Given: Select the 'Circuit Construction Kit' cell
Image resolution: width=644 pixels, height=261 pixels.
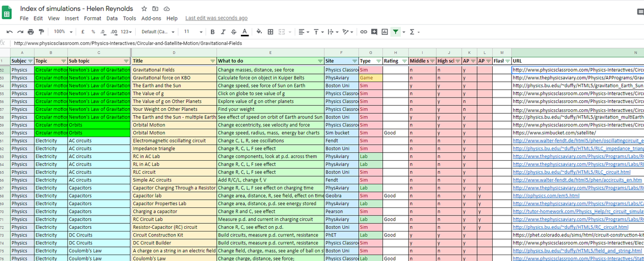Looking at the screenshot, I should click(173, 235).
